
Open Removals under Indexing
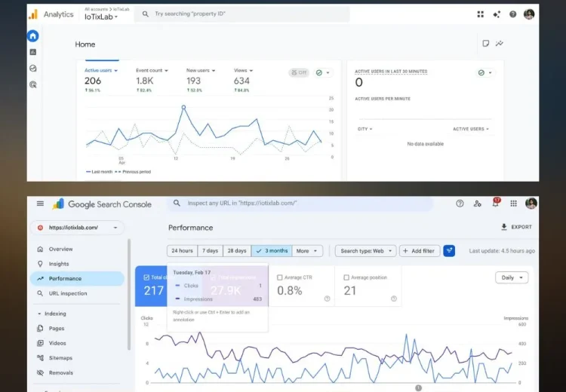pyautogui.click(x=77, y=372)
